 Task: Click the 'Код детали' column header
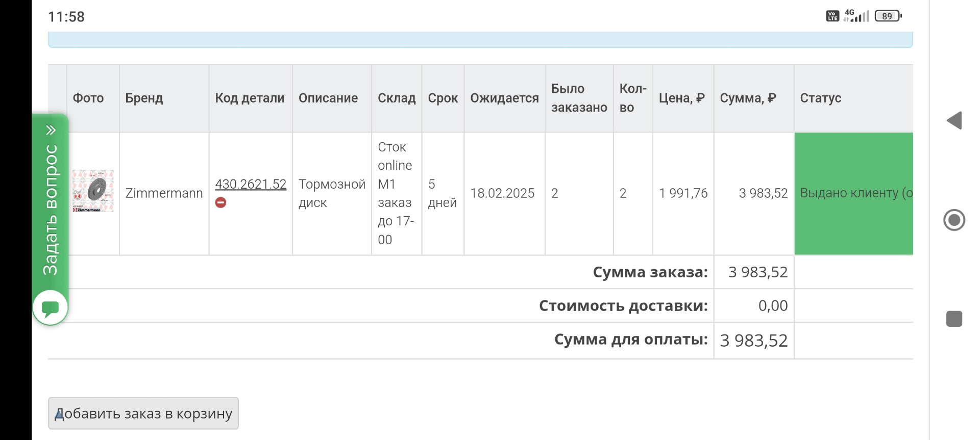click(x=250, y=98)
